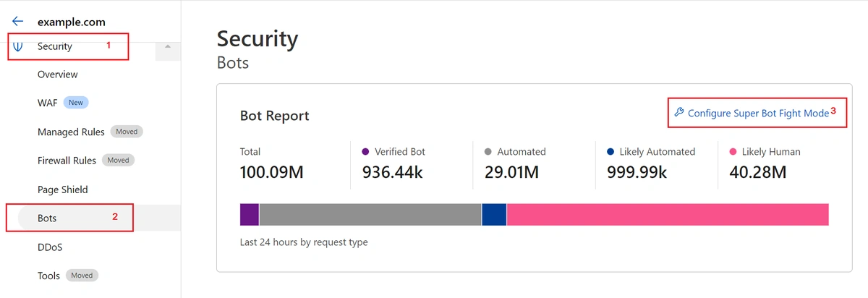Open Page Shield settings
Viewport: 868px width, 298px height.
(62, 190)
